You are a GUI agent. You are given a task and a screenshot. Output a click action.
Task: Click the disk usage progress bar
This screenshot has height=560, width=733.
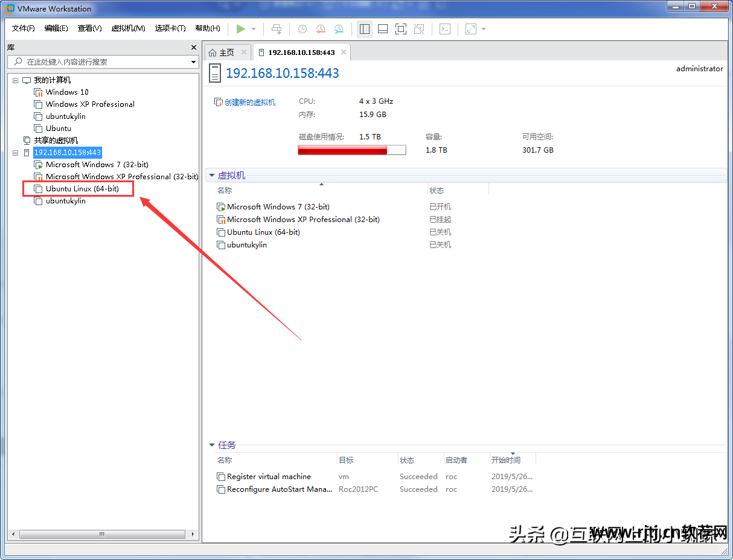[x=351, y=150]
